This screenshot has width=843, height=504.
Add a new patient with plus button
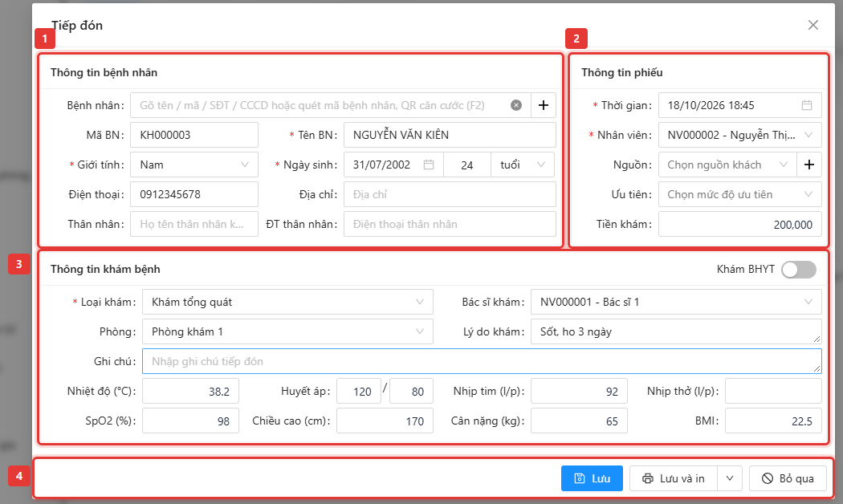tap(544, 105)
